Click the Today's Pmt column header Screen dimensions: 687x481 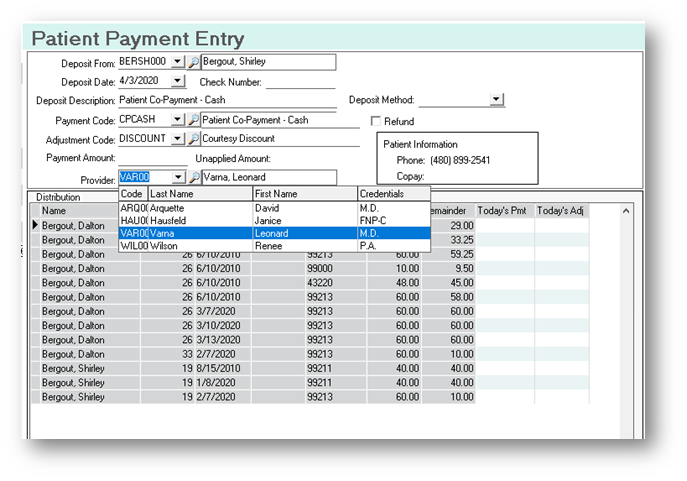506,211
